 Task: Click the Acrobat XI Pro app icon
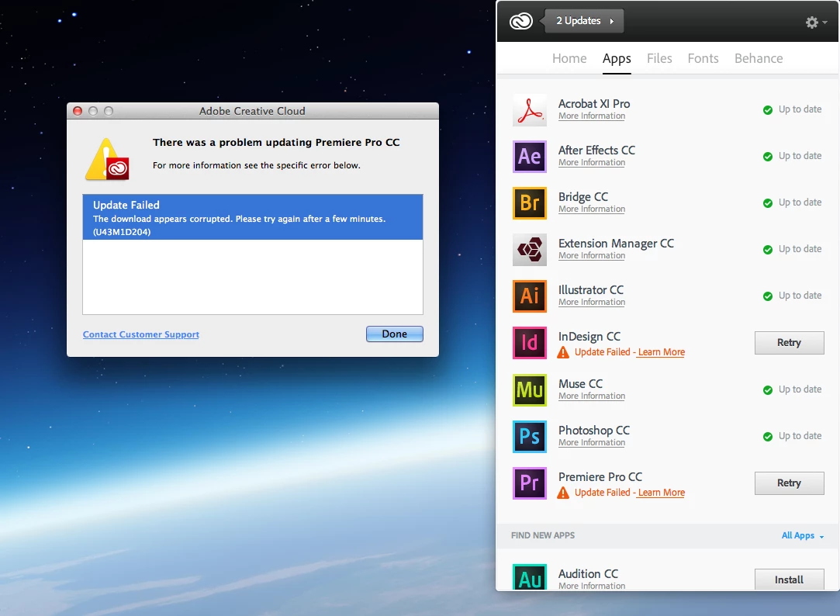[x=529, y=110]
